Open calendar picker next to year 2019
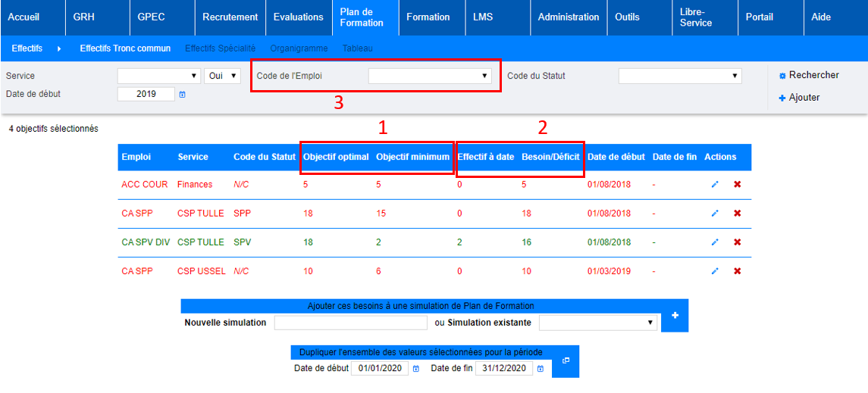The width and height of the screenshot is (868, 393). [182, 95]
